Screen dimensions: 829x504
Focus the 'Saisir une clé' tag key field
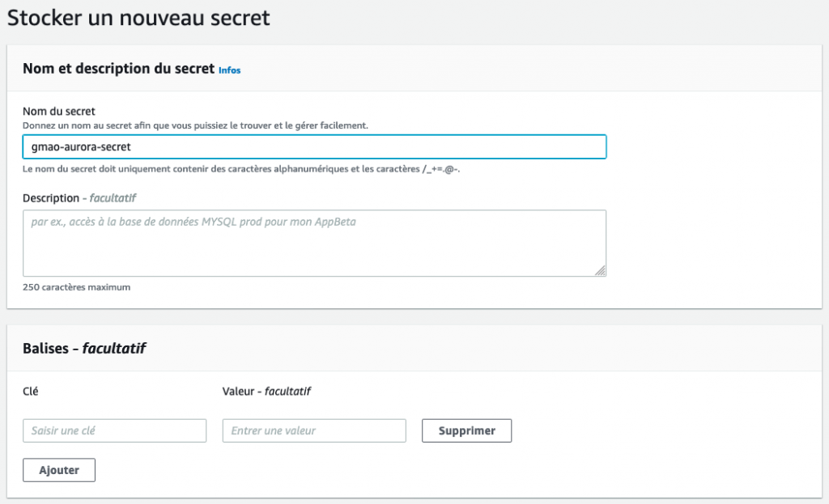(x=114, y=430)
